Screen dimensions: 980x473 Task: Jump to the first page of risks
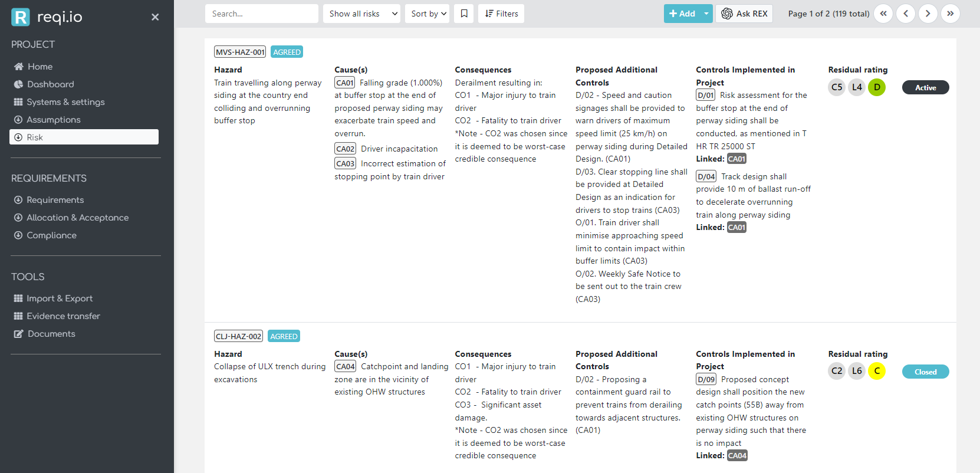tap(883, 14)
